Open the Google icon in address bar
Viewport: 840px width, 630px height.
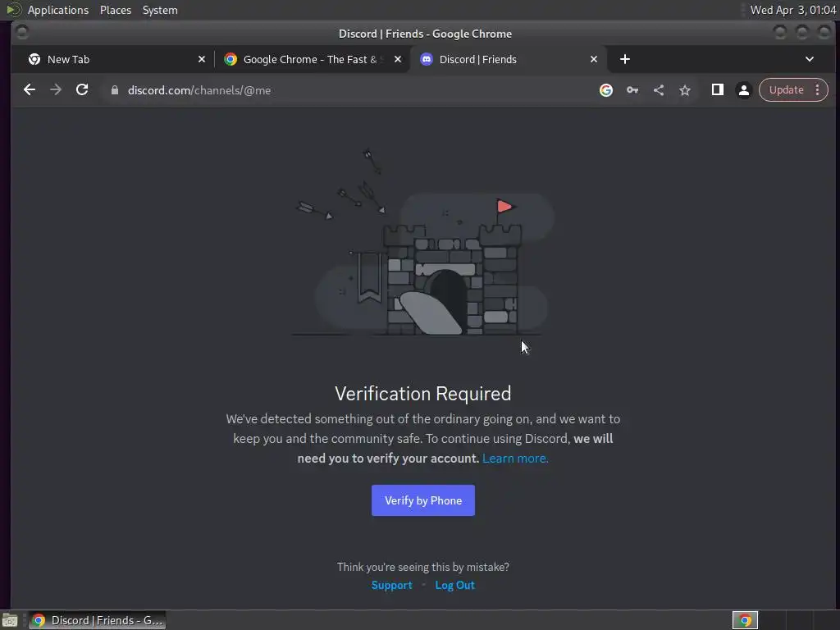tap(606, 90)
